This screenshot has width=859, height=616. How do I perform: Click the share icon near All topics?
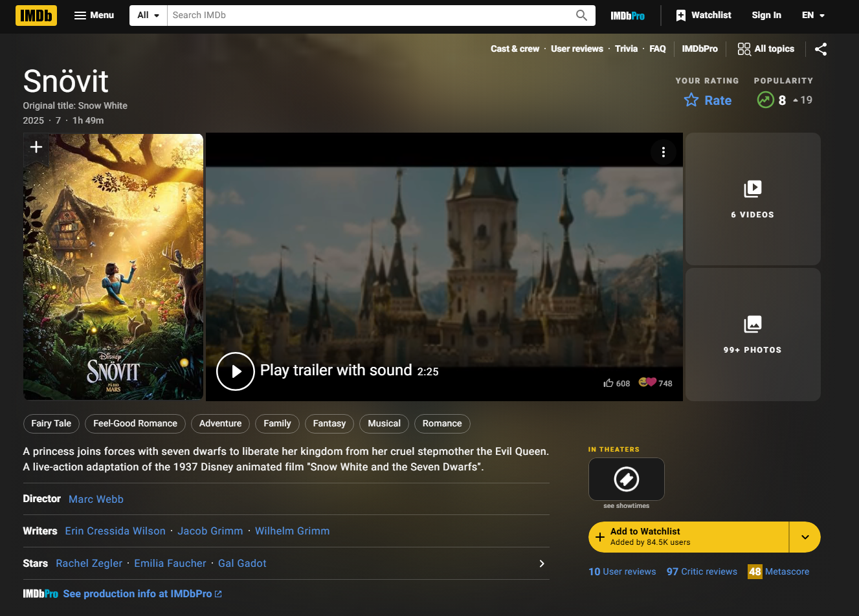pos(820,49)
